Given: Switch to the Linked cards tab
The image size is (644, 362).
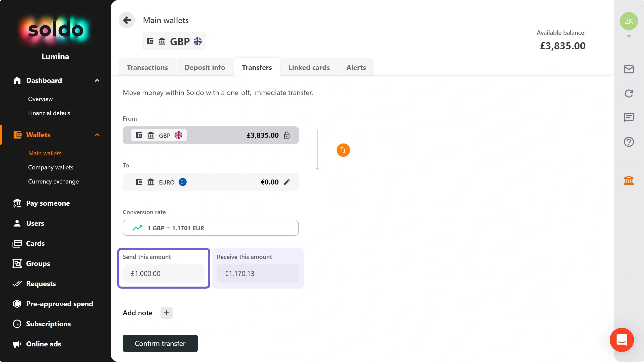Looking at the screenshot, I should (309, 67).
